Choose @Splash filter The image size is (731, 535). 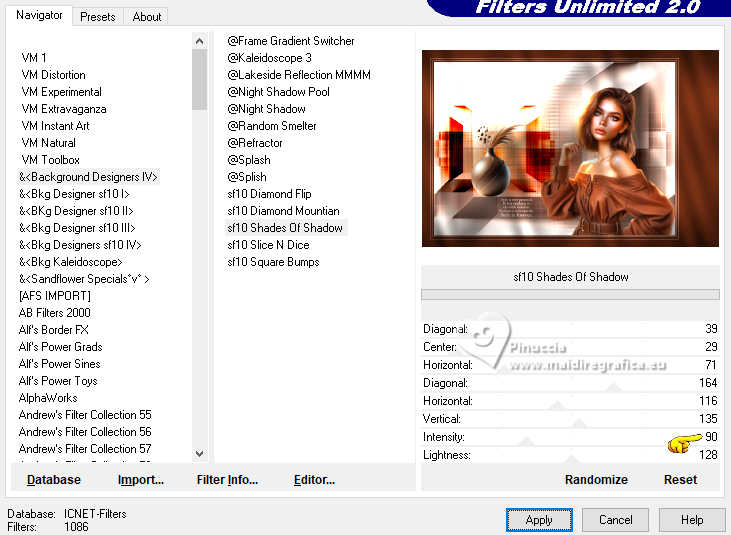pos(249,160)
